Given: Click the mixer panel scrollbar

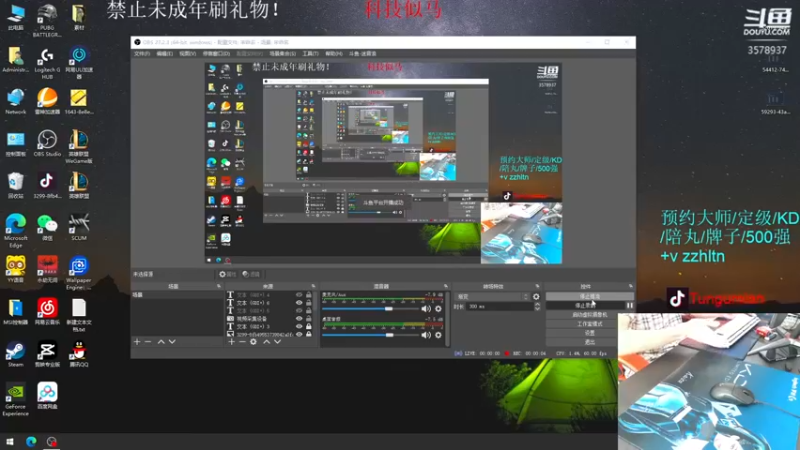Looking at the screenshot, I should coord(447,319).
